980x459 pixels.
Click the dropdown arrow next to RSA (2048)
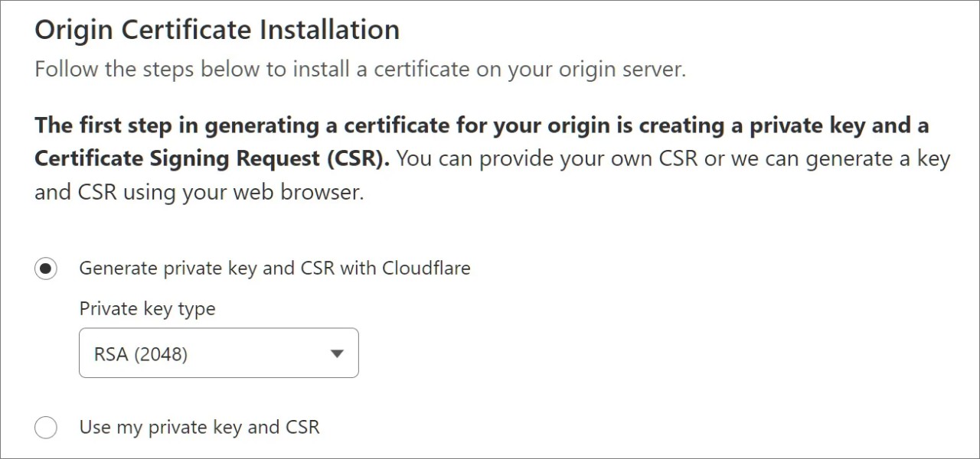coord(336,353)
